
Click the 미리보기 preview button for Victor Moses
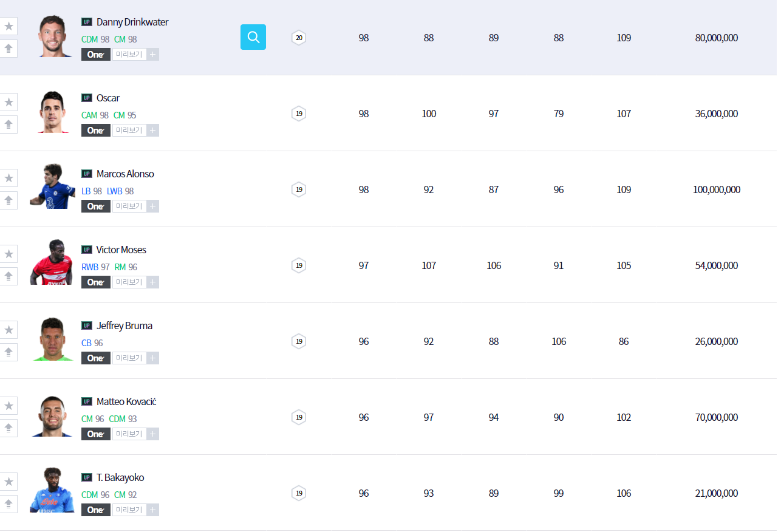point(129,282)
